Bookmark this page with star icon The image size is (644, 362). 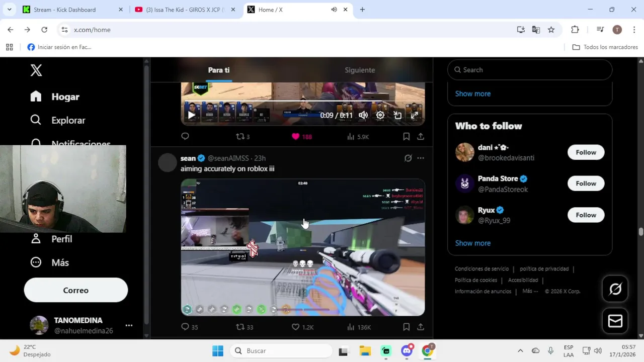click(551, 30)
